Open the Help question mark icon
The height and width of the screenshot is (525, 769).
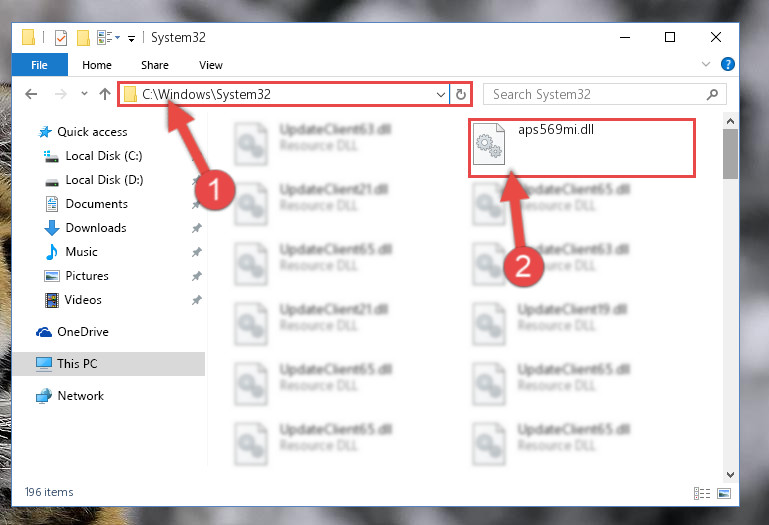[728, 64]
